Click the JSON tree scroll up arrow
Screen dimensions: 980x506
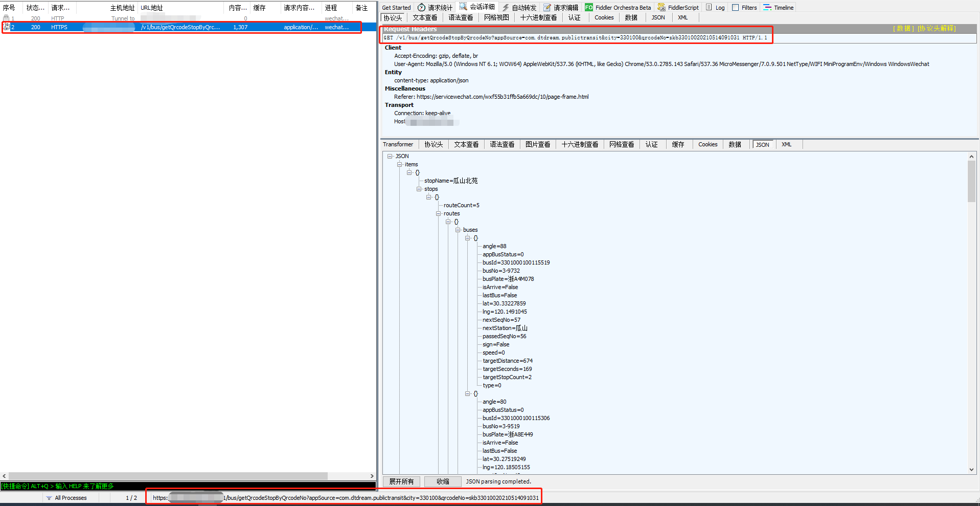coord(971,157)
